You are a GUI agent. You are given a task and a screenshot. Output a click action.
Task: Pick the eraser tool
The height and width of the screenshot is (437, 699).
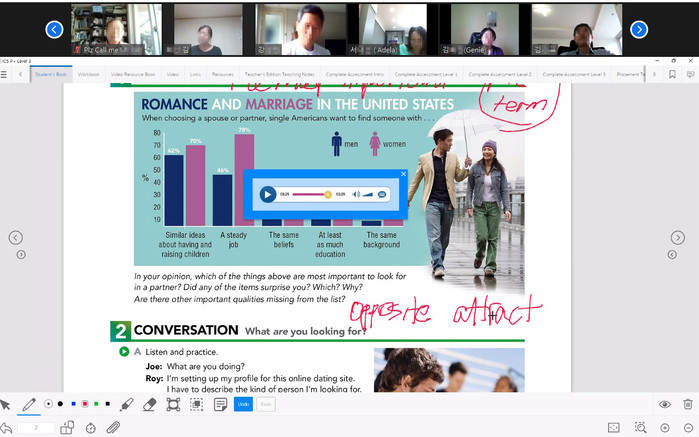(x=150, y=404)
